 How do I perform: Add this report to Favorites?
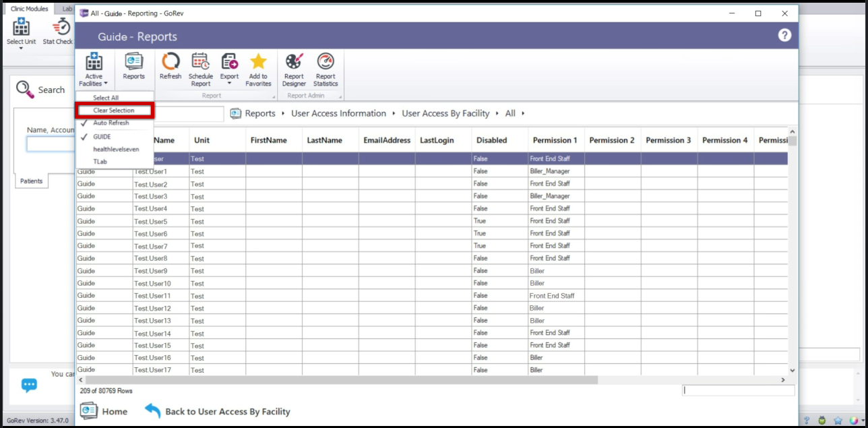tap(258, 69)
